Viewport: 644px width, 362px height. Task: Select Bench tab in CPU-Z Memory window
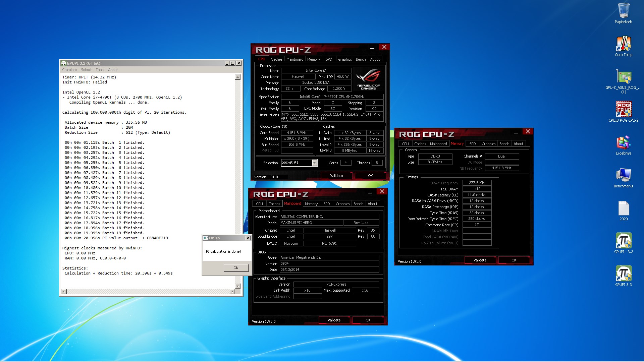point(504,144)
